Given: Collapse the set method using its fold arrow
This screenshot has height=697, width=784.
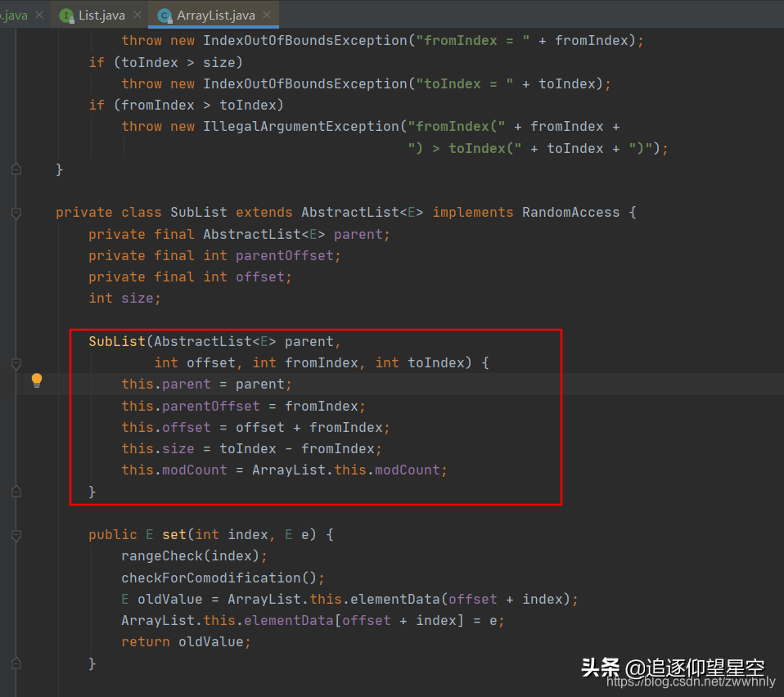Looking at the screenshot, I should tap(15, 533).
